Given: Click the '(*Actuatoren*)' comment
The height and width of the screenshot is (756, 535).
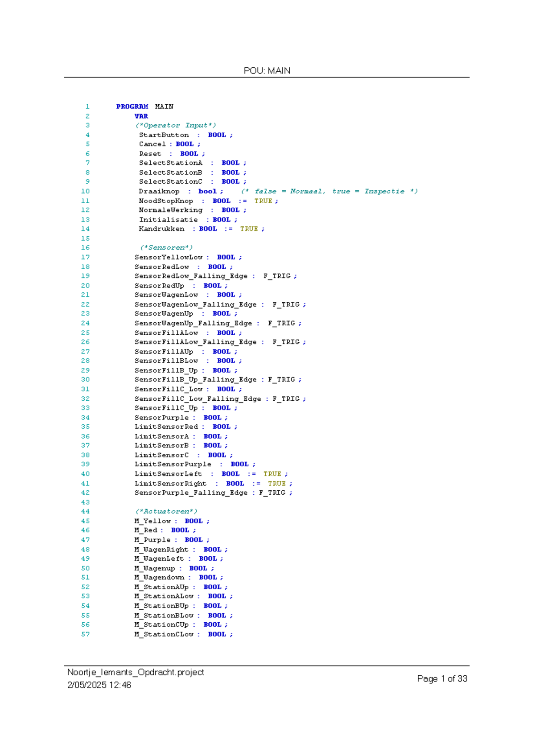Looking at the screenshot, I should click(x=166, y=512).
